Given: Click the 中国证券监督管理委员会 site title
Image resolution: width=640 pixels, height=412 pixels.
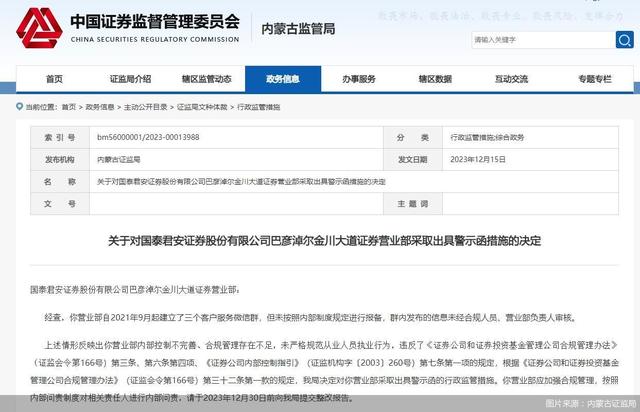Looking at the screenshot, I should pos(155,22).
